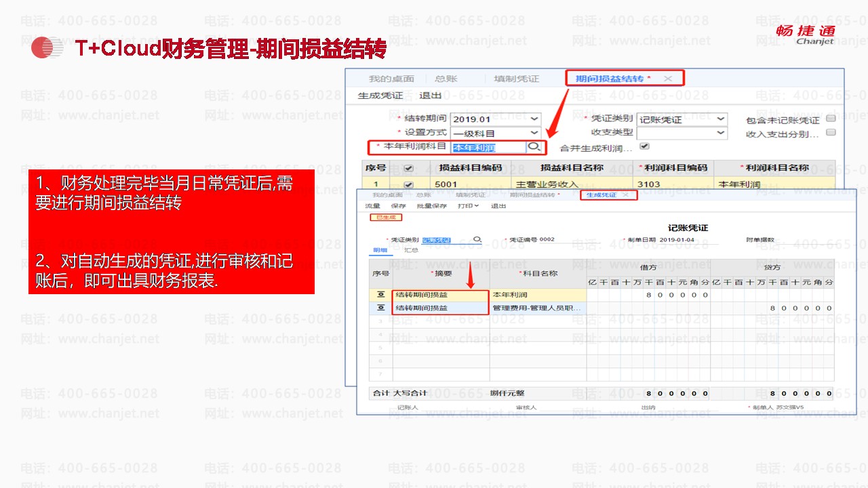
Task: Select the first 结转期间损益 summary cell
Action: coord(440,295)
